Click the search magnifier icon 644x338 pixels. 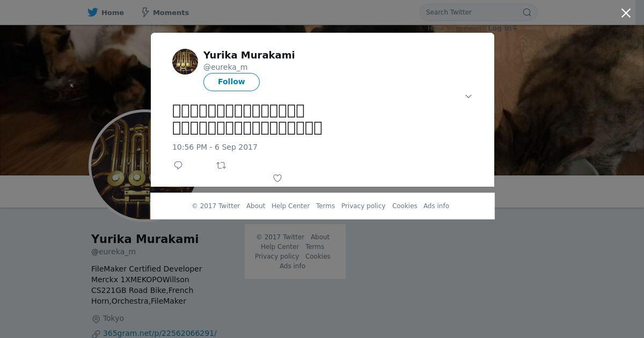coord(527,12)
